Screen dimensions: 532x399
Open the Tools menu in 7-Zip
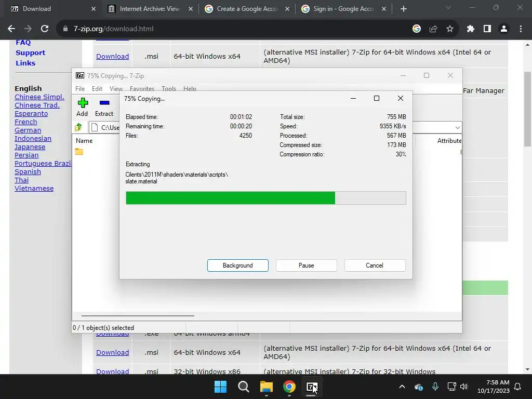(x=169, y=88)
